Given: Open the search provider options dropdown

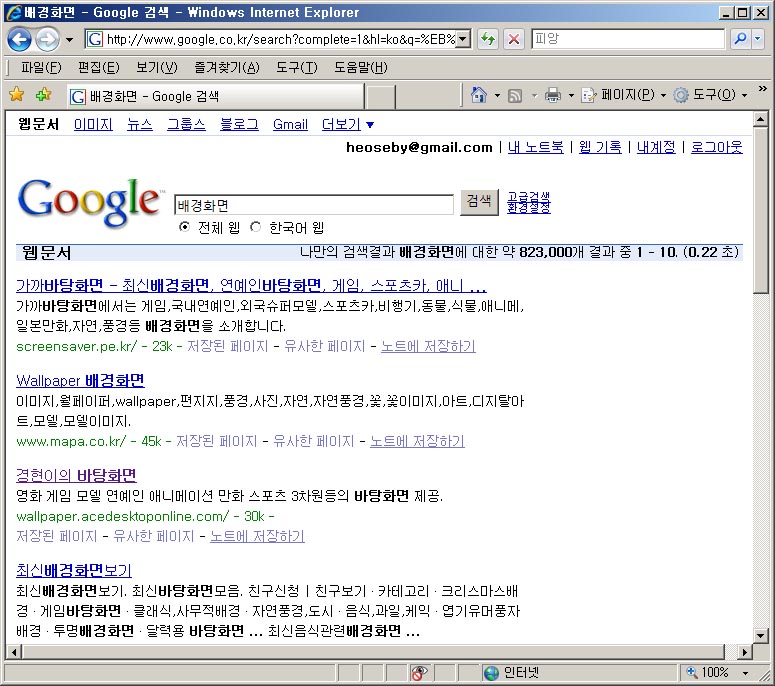Looking at the screenshot, I should (x=758, y=39).
